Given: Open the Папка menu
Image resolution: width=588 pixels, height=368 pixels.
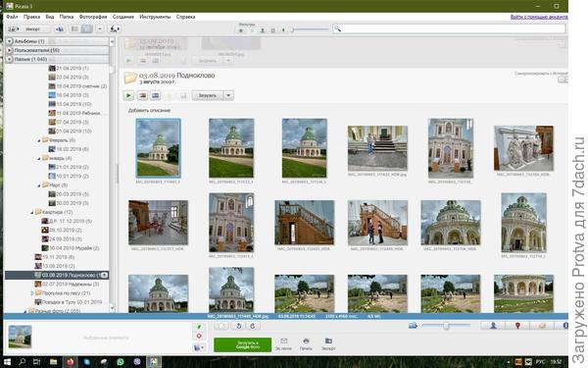Looking at the screenshot, I should (x=67, y=17).
